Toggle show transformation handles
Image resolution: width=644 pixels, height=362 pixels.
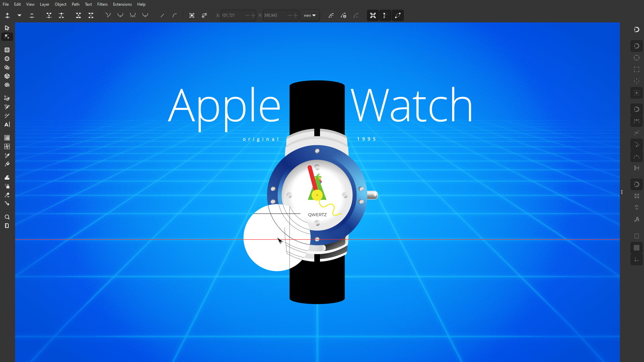pyautogui.click(x=373, y=15)
